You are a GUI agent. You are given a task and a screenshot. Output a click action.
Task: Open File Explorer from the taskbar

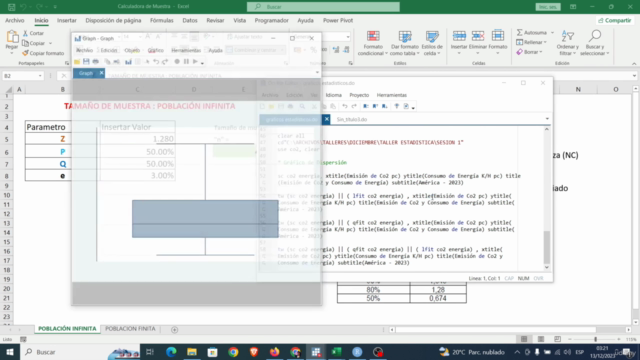tap(192, 352)
